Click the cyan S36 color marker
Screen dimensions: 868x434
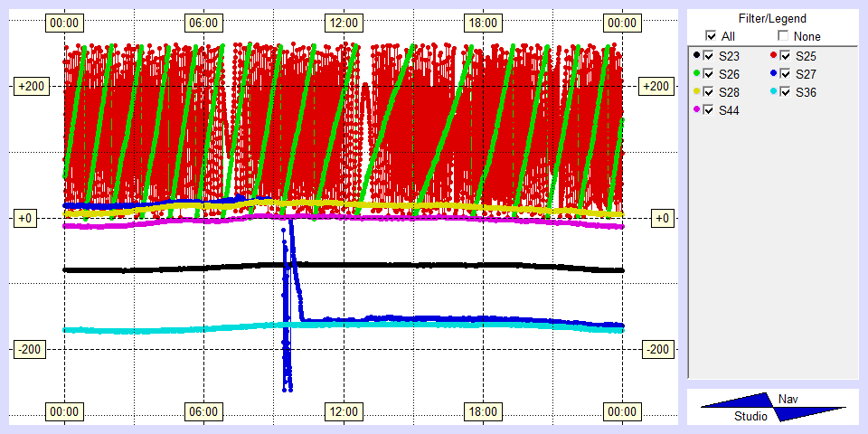pos(773,92)
